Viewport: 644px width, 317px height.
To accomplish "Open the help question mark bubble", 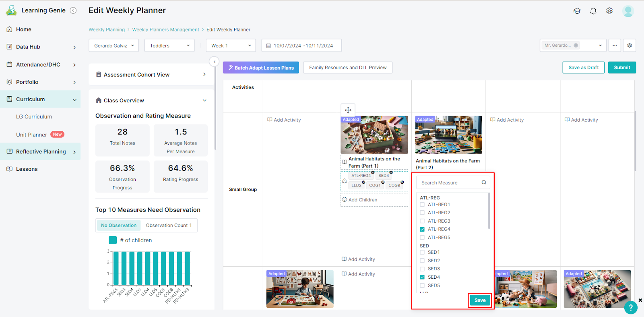I will point(631,308).
